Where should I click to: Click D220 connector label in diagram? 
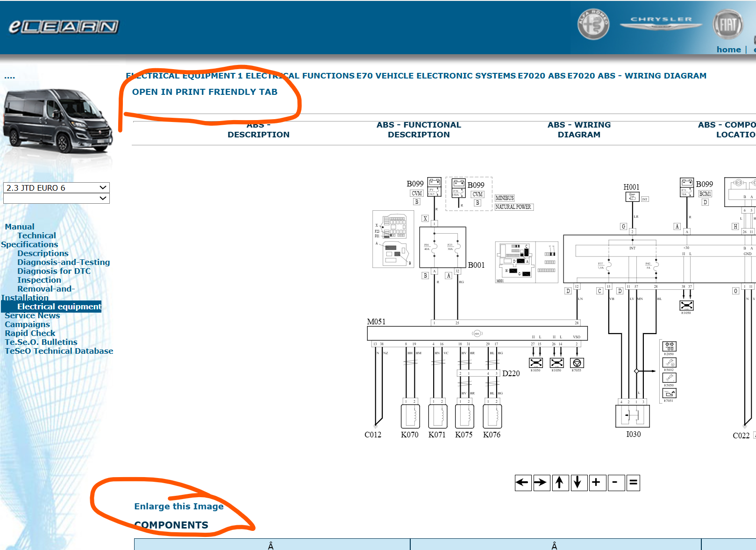pos(511,373)
